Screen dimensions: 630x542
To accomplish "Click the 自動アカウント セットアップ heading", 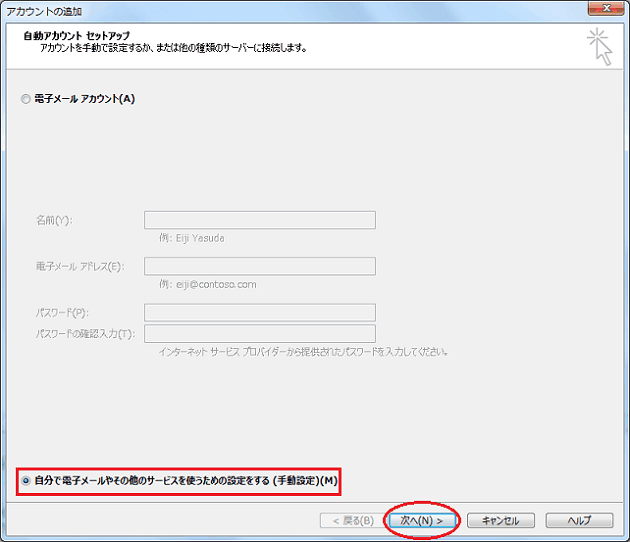I will [76, 36].
